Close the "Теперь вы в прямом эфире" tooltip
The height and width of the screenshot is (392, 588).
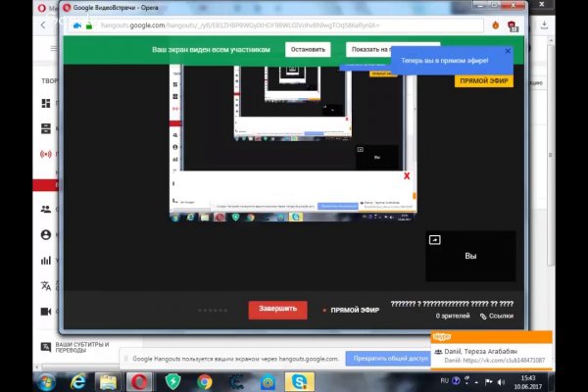click(x=508, y=50)
